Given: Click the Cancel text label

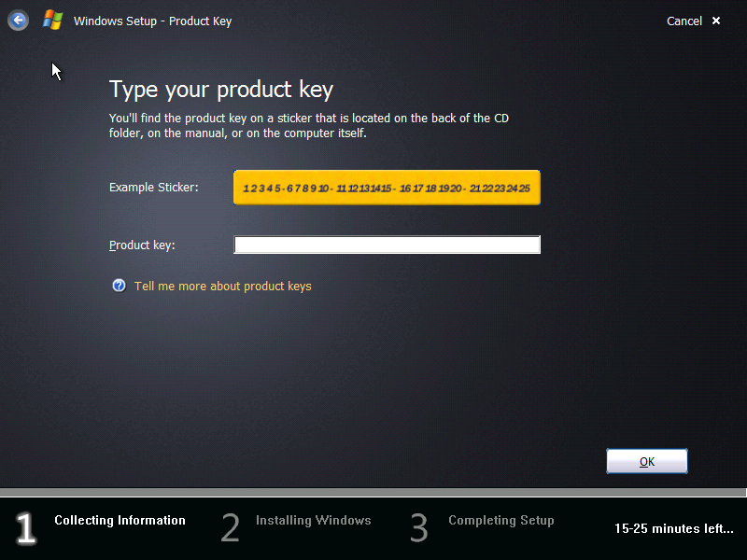Looking at the screenshot, I should (684, 21).
